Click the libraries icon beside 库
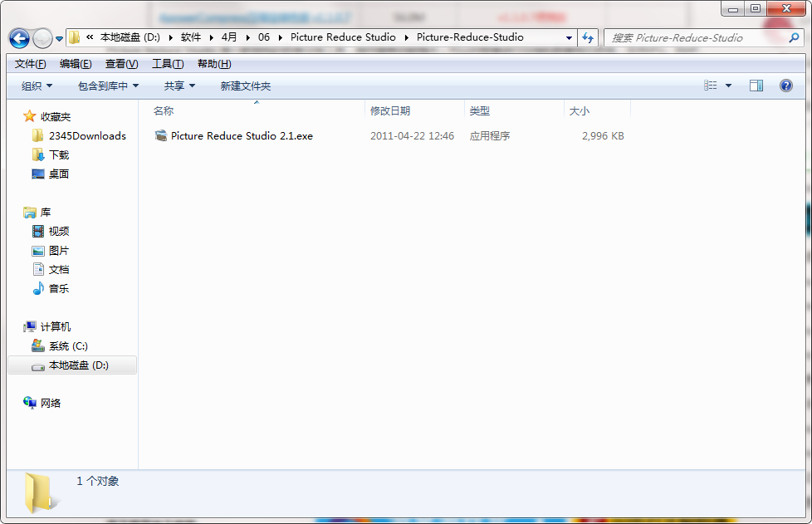 click(30, 213)
